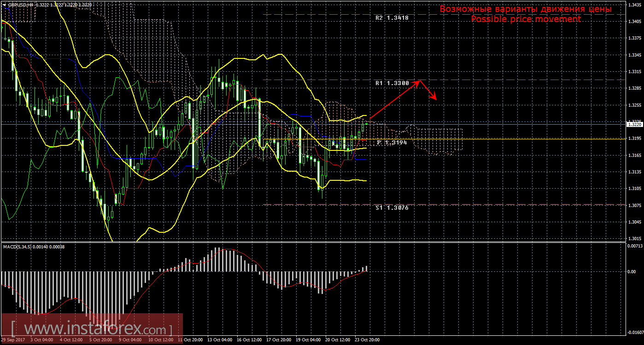644x345 pixels.
Task: Click the 1.3285 price axis value
Action: click(x=635, y=88)
